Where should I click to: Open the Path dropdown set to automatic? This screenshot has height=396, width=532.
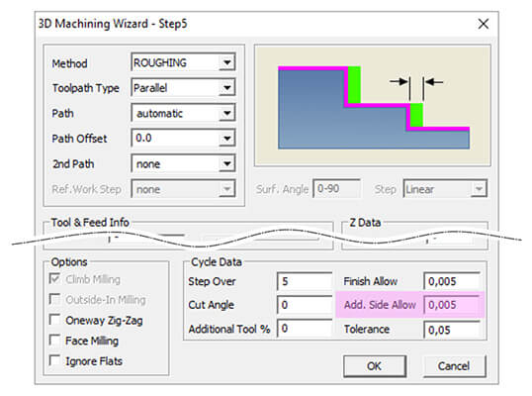183,113
